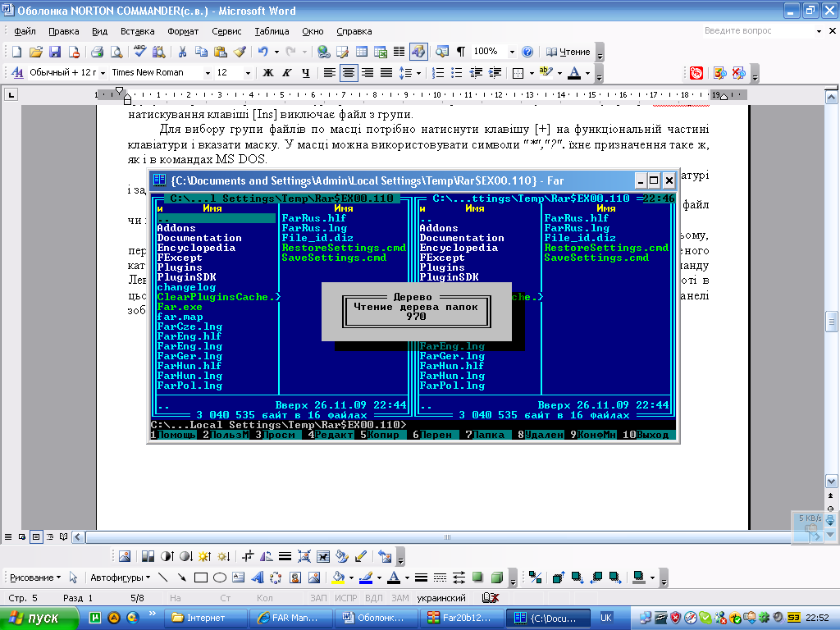This screenshot has height=630, width=840.
Task: Save the document with floppy icon
Action: [x=55, y=52]
